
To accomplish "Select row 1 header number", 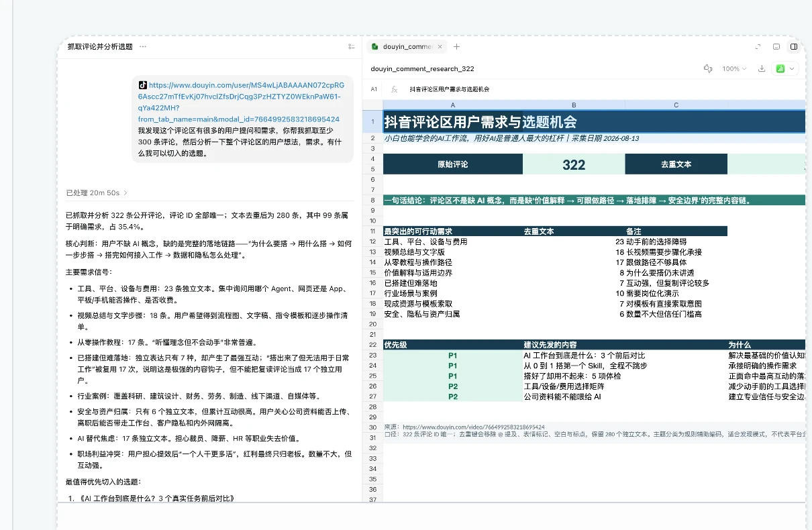I will (x=372, y=121).
